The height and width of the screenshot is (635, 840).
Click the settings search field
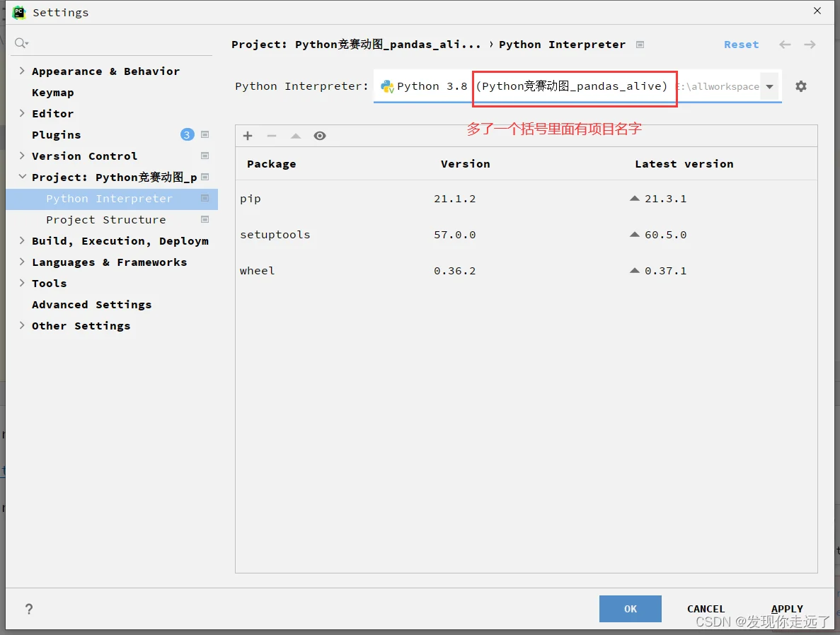[x=113, y=43]
